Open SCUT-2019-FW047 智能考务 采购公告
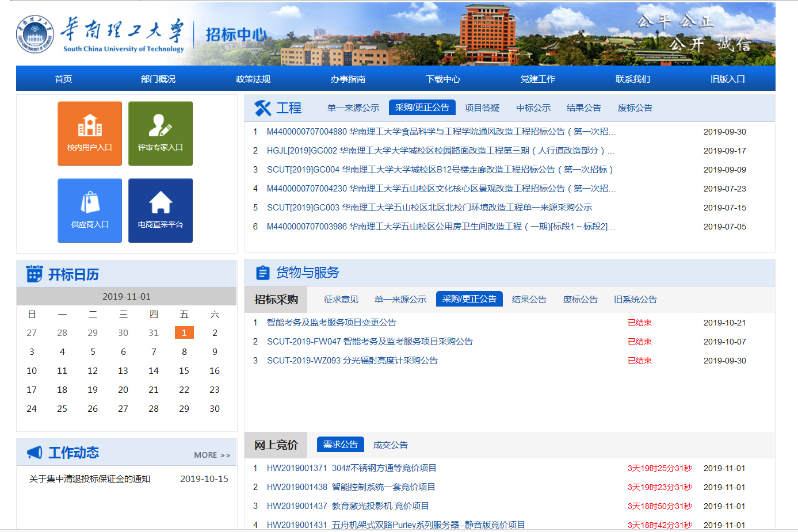 [370, 342]
